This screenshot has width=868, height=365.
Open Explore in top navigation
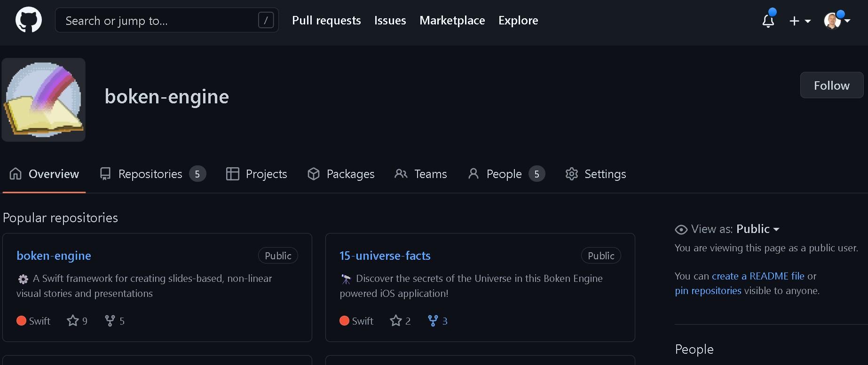(x=518, y=20)
